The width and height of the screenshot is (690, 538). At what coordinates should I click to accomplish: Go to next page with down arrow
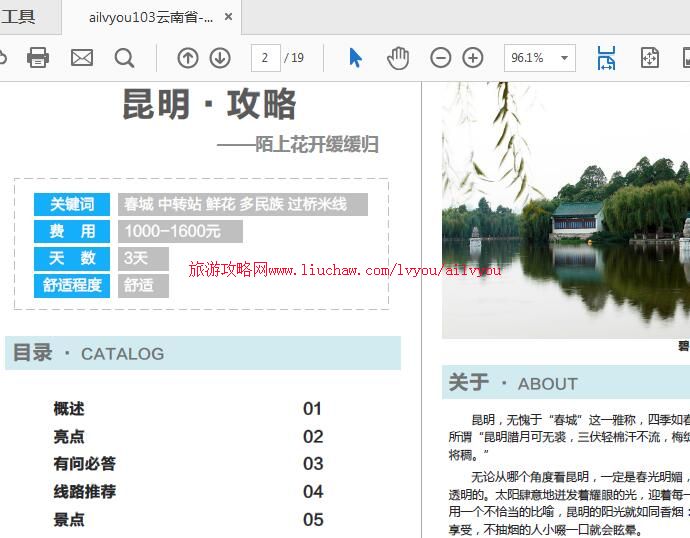click(x=220, y=58)
